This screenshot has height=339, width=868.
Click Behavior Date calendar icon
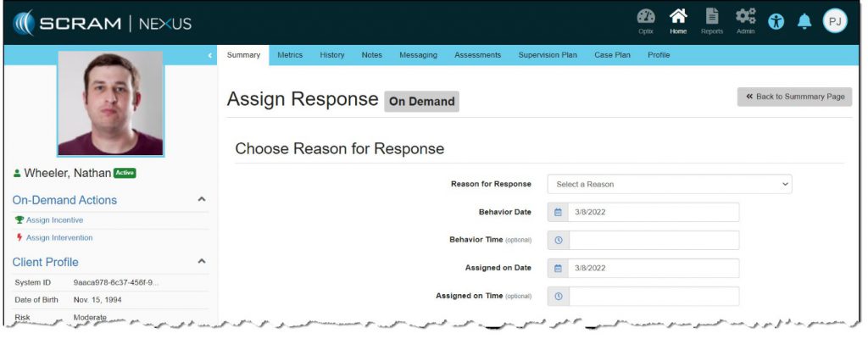point(558,212)
